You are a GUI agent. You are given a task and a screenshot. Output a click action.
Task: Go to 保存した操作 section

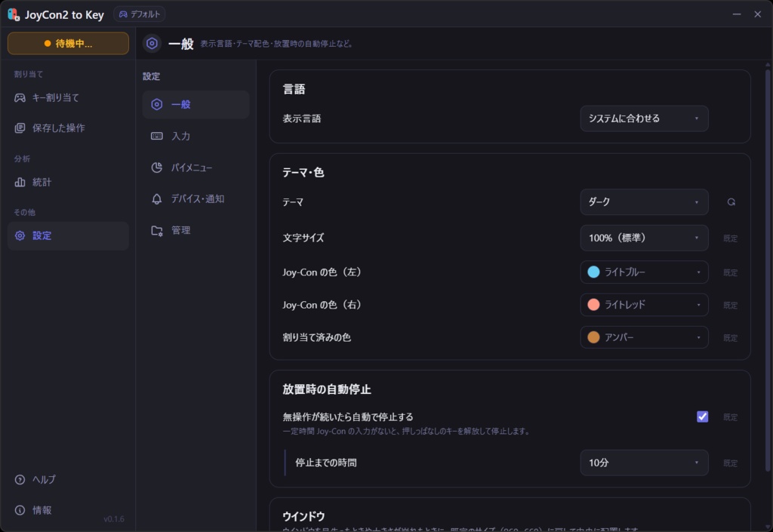pos(68,128)
